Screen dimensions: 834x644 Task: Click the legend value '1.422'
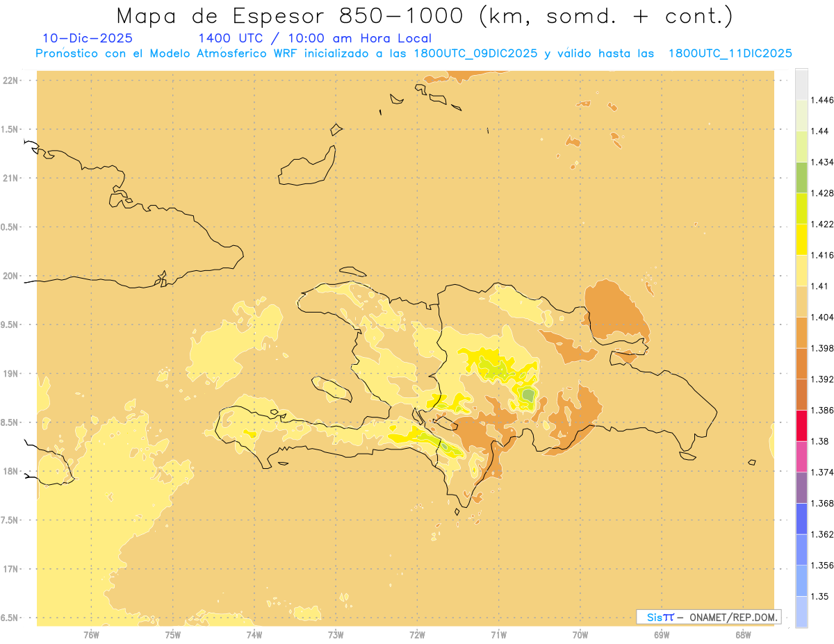click(822, 224)
